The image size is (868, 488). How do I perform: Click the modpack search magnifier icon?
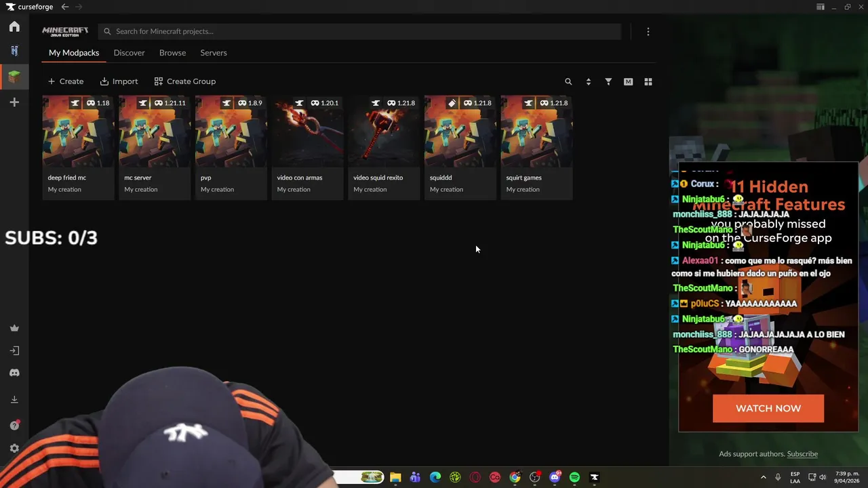568,81
